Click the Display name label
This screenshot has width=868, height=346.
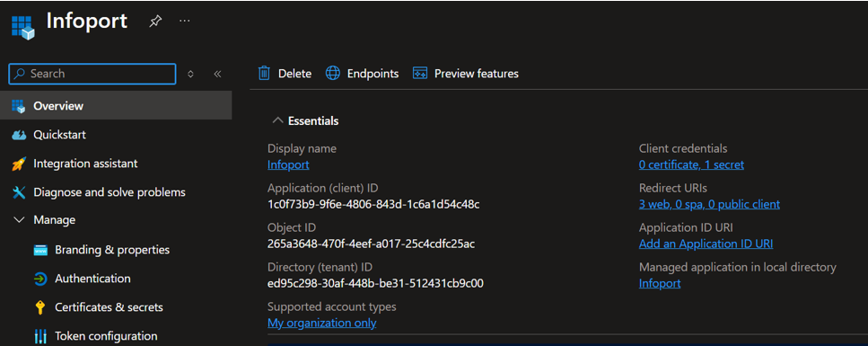pos(302,148)
